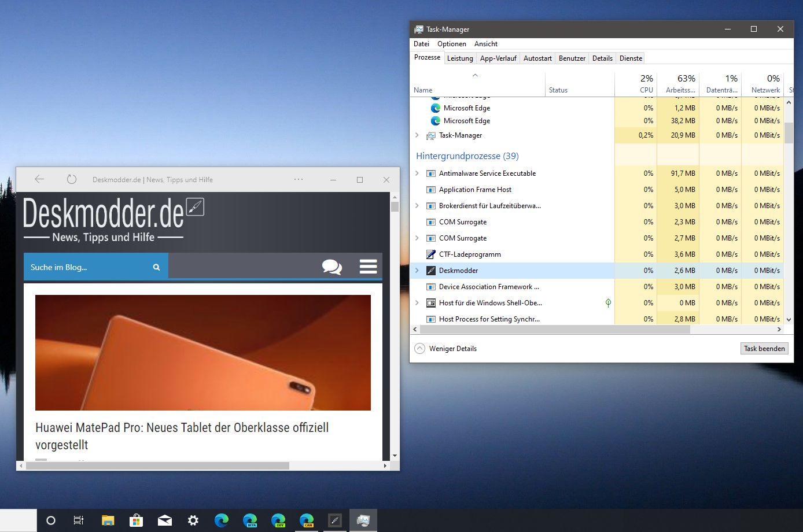The height and width of the screenshot is (532, 803).
Task: Switch to the Leistung tab
Action: (x=461, y=58)
